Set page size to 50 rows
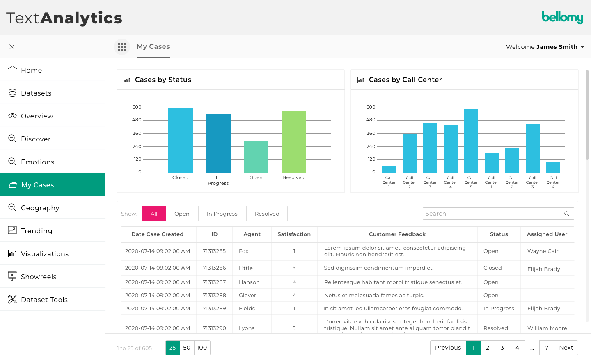The image size is (591, 364). pyautogui.click(x=187, y=348)
